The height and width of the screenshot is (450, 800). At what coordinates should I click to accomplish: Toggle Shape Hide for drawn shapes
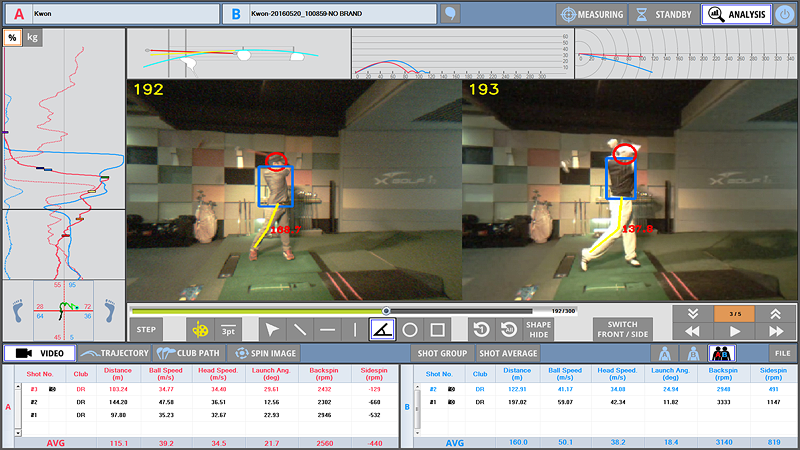(x=538, y=330)
